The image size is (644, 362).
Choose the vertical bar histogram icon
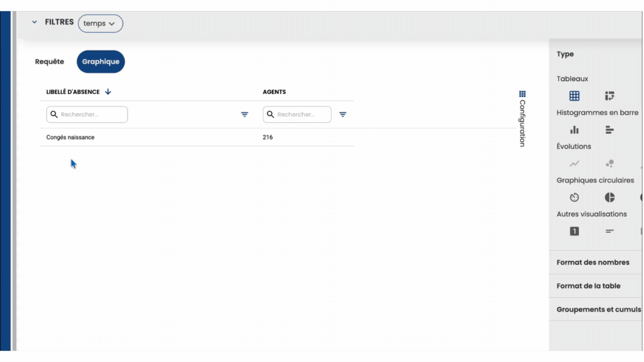click(574, 130)
